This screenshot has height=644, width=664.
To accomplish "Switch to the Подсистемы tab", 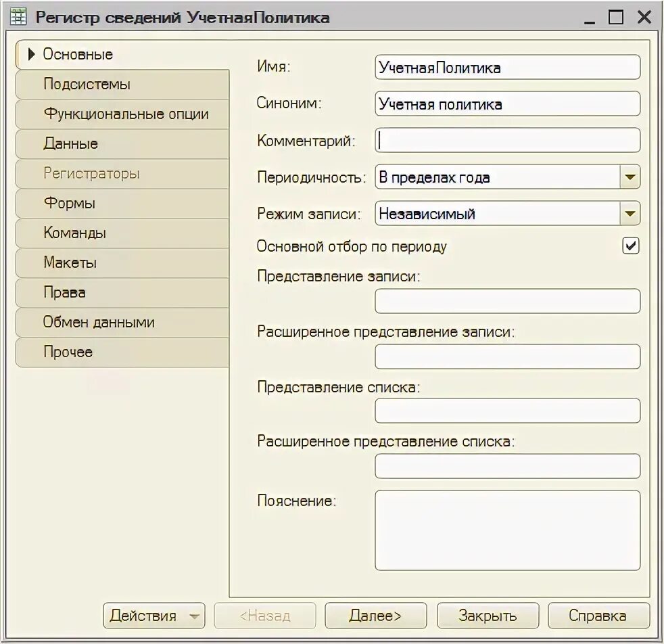I will point(122,85).
